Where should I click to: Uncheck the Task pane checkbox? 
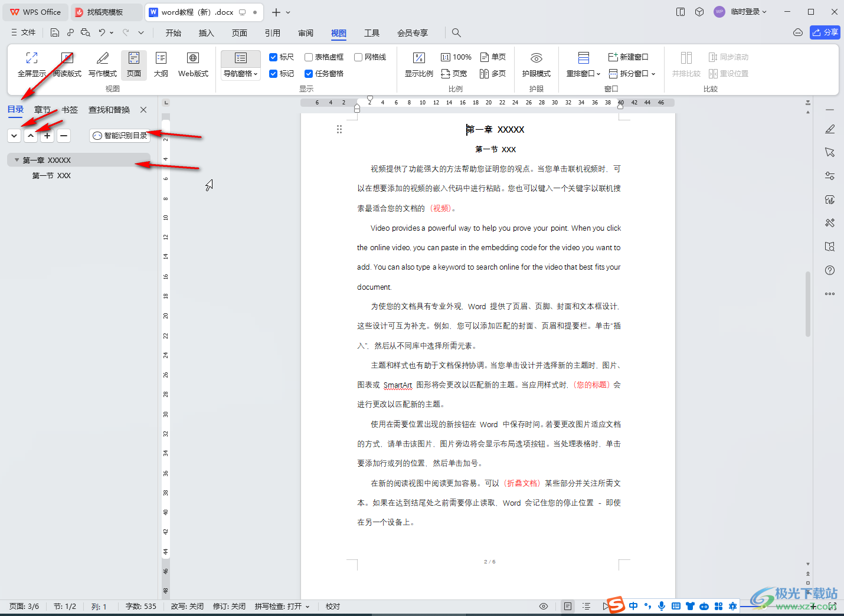309,74
